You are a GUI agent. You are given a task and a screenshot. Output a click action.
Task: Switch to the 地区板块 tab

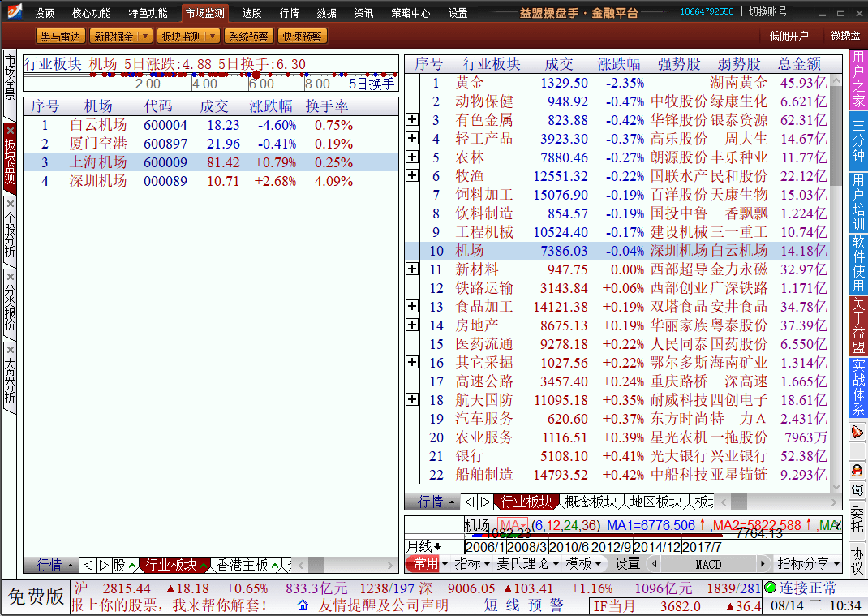coord(656,502)
